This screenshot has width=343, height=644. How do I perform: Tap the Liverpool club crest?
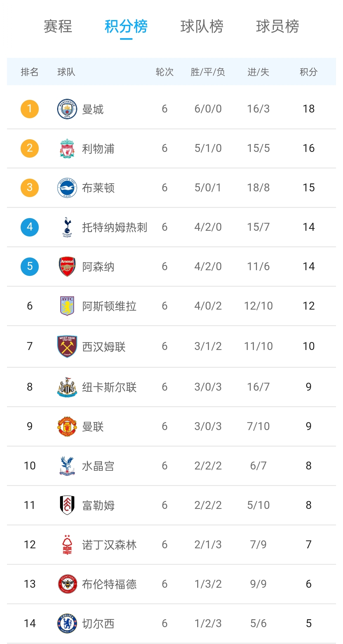tap(67, 148)
